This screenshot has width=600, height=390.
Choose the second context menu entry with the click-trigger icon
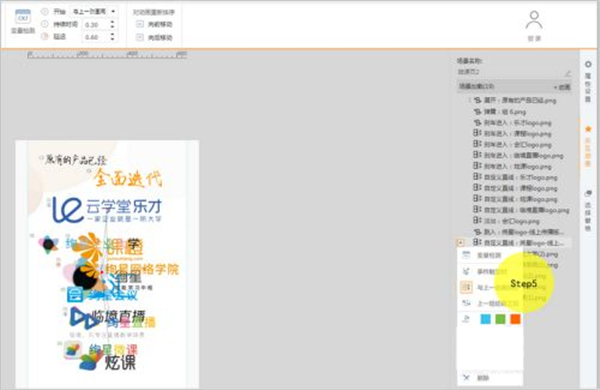tap(490, 271)
